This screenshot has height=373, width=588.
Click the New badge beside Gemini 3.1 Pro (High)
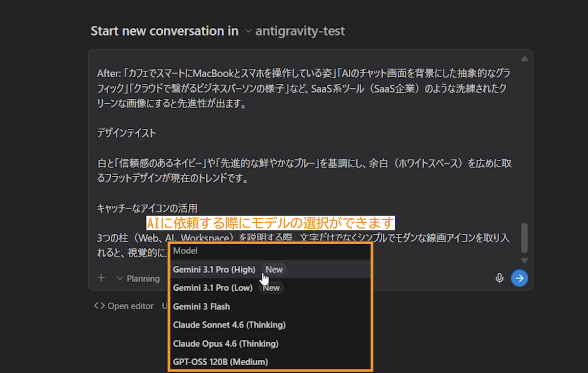(274, 269)
